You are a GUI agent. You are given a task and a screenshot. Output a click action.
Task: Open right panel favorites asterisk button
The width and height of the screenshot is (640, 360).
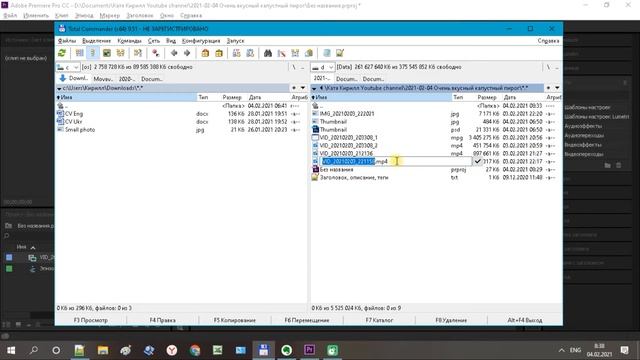tap(548, 88)
